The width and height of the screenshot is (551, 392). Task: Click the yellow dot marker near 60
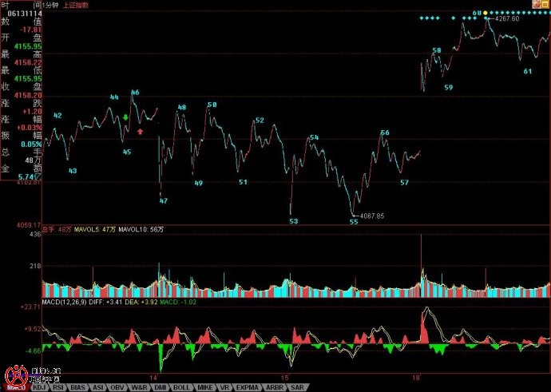click(485, 13)
